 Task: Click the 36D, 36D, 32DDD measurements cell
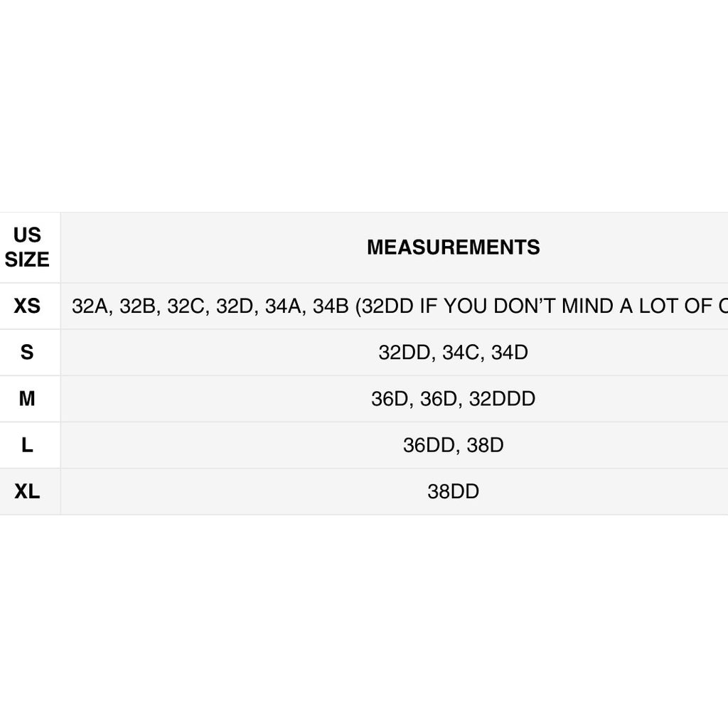click(453, 399)
